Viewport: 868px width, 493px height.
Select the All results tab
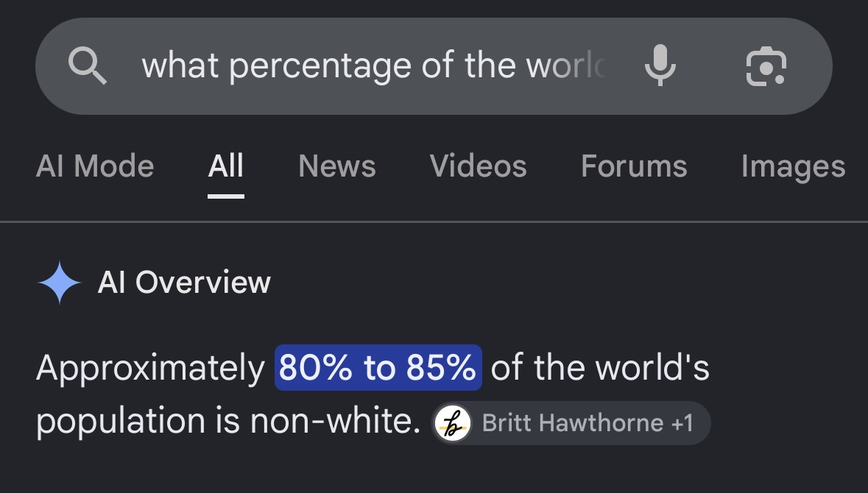click(226, 166)
